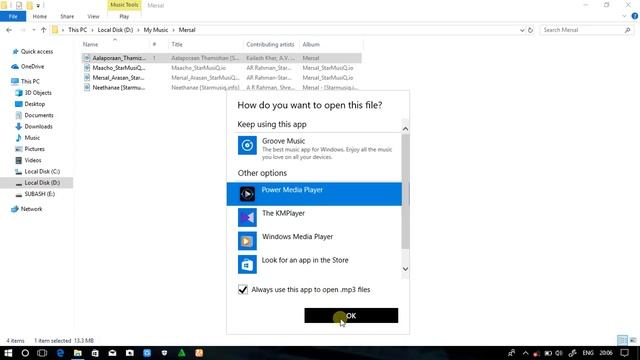Switch to the View ribbon tab

tap(93, 16)
